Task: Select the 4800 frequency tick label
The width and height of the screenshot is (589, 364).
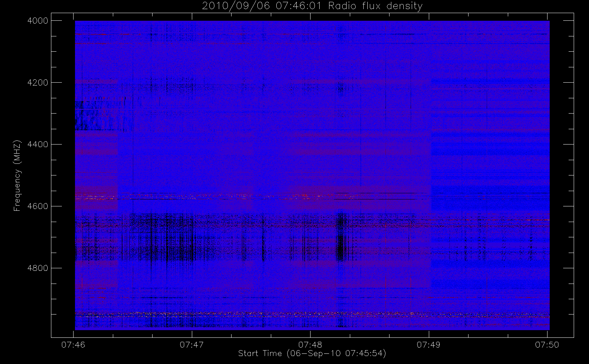Action: click(38, 268)
